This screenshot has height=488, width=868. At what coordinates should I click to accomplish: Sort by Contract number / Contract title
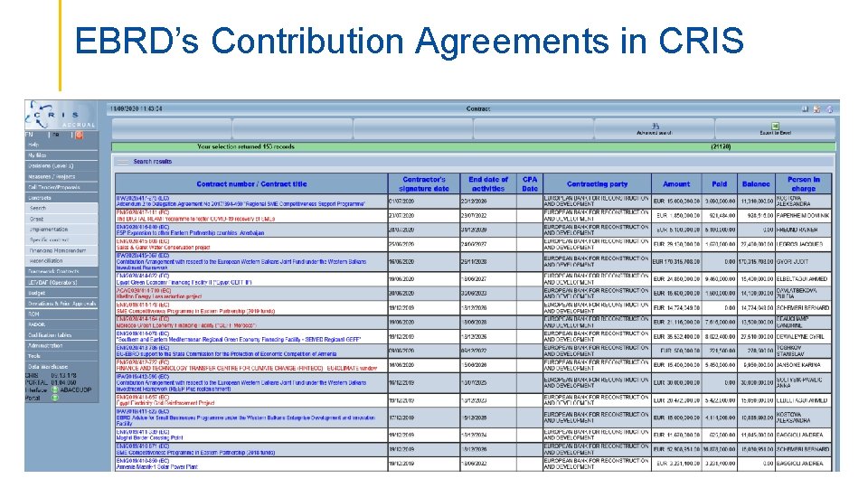pyautogui.click(x=251, y=183)
